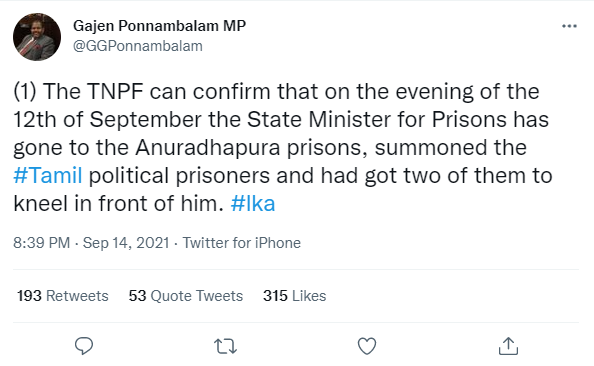
Task: Click the retweet arrows icon
Action: click(x=225, y=346)
